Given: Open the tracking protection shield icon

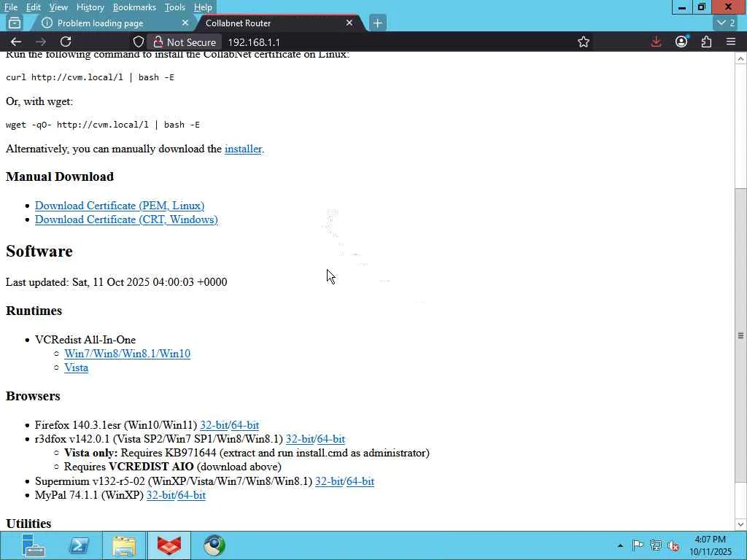Looking at the screenshot, I should click(138, 42).
